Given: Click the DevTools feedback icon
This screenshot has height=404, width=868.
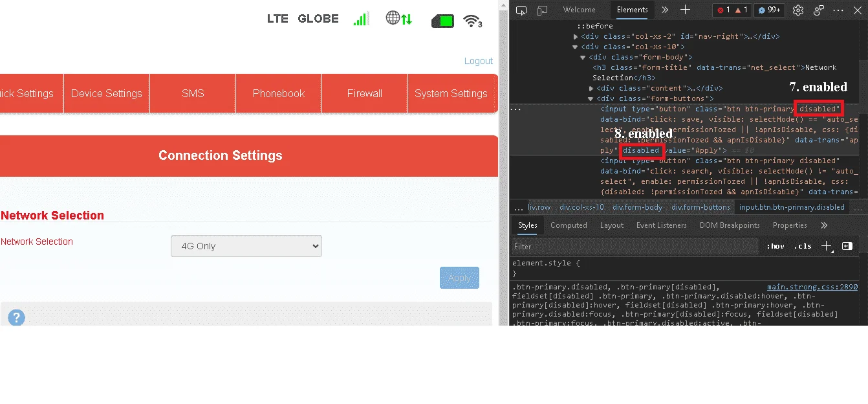Looking at the screenshot, I should [x=819, y=10].
